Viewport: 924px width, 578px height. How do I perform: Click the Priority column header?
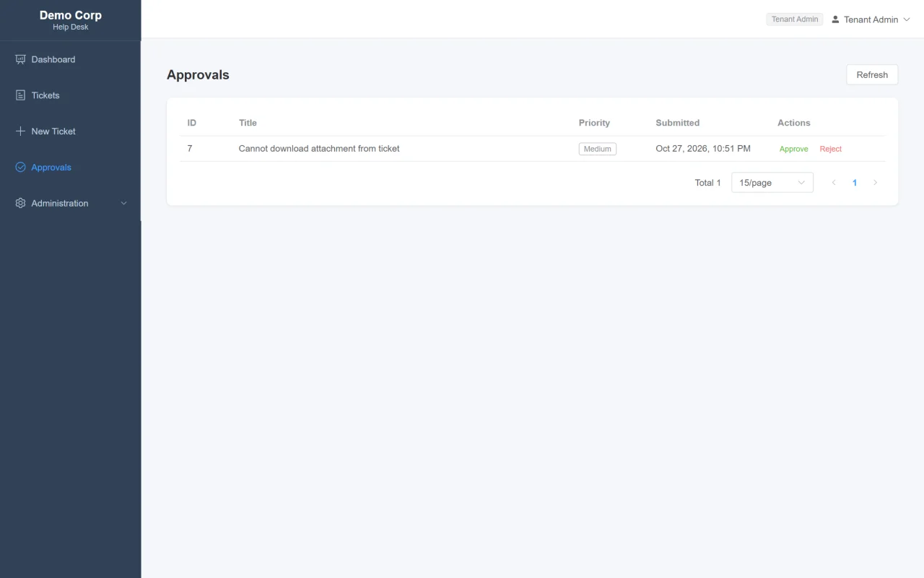pos(594,123)
